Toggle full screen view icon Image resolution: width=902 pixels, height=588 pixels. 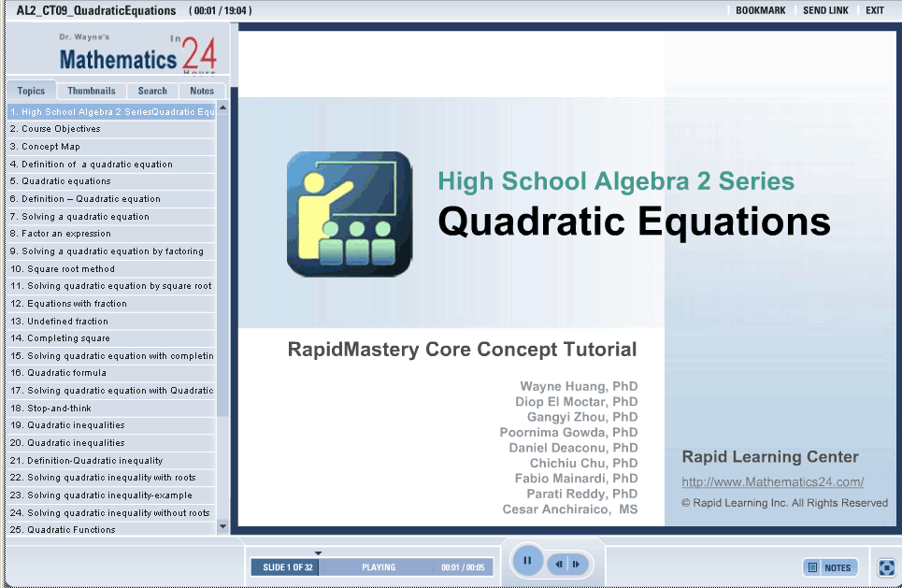pos(887,567)
